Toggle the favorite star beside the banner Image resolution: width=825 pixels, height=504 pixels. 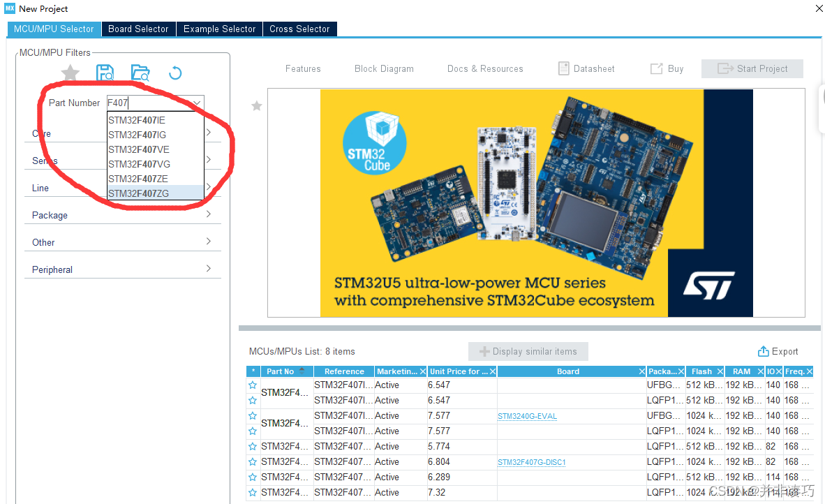pos(257,105)
